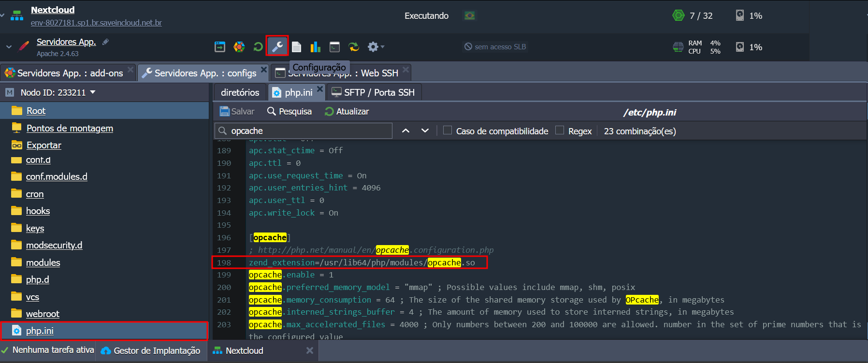The image size is (868, 363).
Task: Open the additional settings gear dropdown
Action: (376, 47)
